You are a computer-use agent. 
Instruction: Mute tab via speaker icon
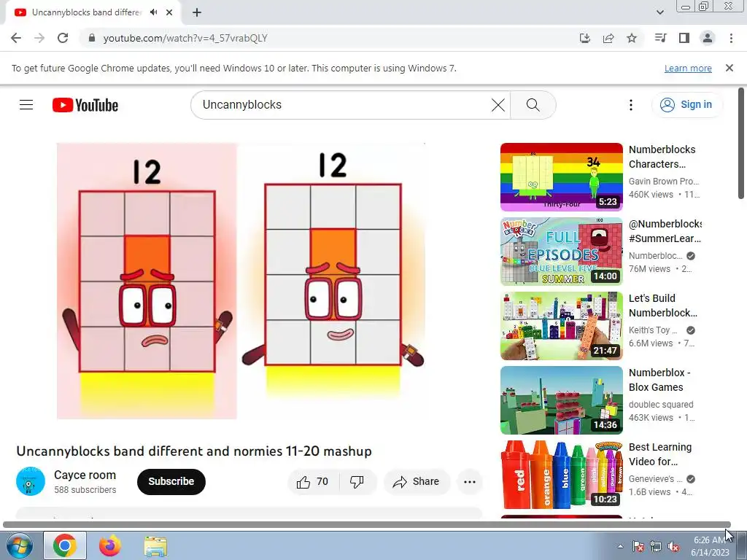(153, 12)
